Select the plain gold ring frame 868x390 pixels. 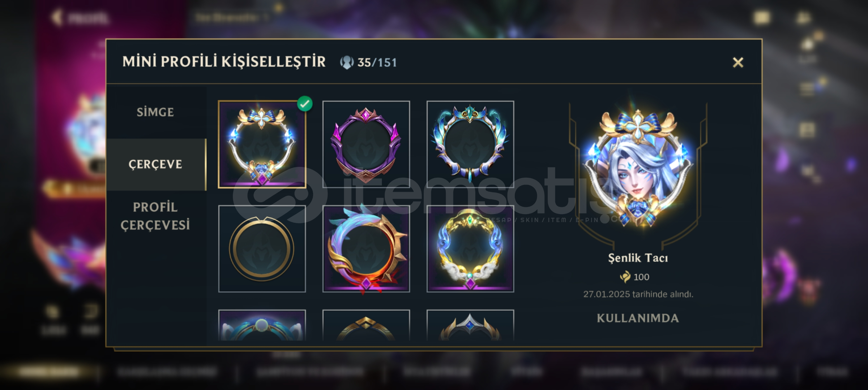[x=262, y=249]
